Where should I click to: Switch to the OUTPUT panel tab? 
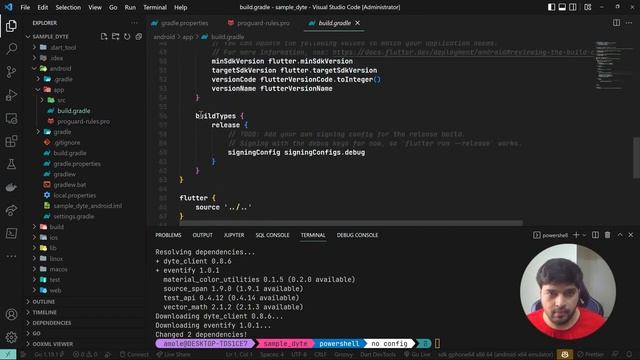click(202, 235)
